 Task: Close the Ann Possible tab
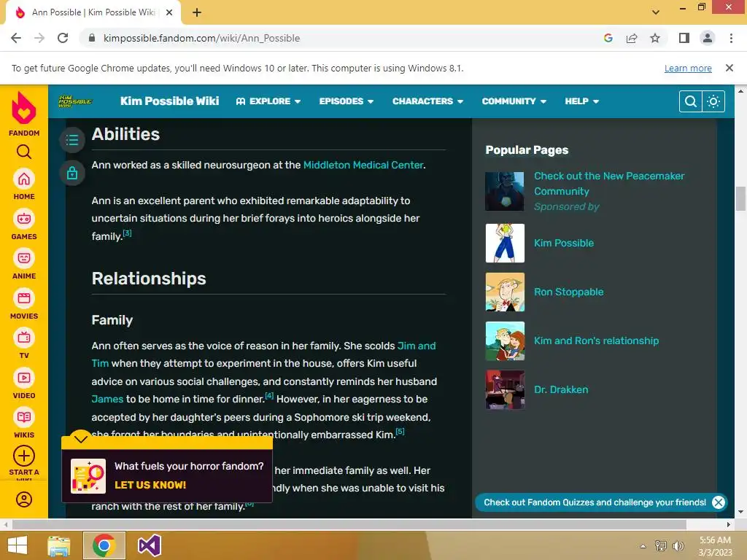[169, 12]
